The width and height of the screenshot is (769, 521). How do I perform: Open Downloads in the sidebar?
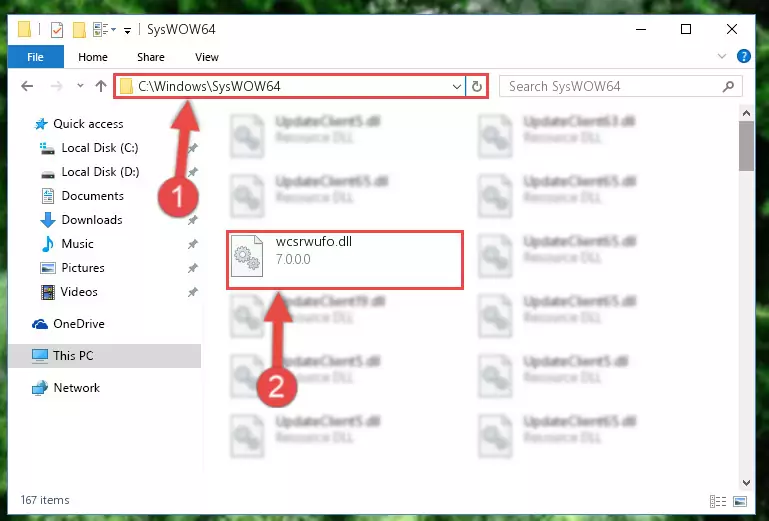[x=92, y=220]
